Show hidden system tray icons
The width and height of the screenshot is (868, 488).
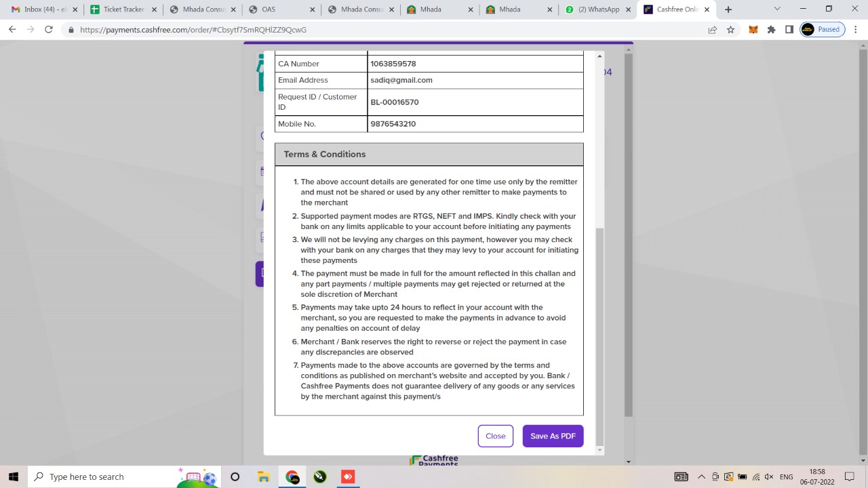pos(701,477)
